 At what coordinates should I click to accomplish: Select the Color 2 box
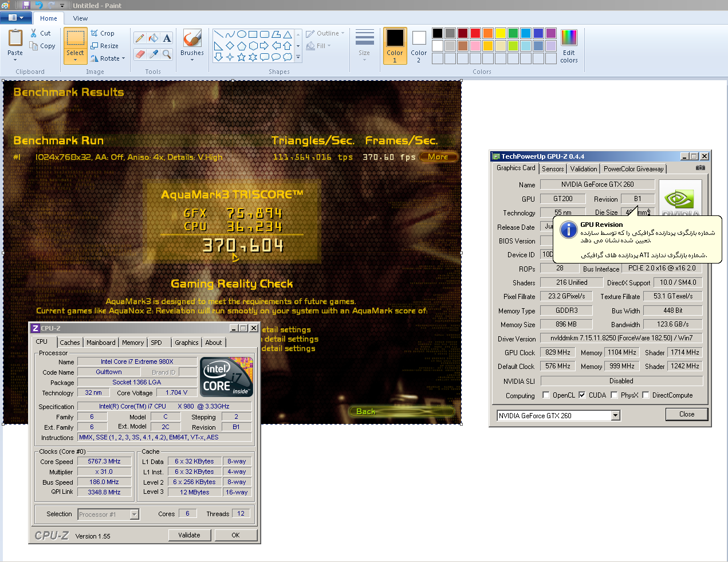point(419,46)
